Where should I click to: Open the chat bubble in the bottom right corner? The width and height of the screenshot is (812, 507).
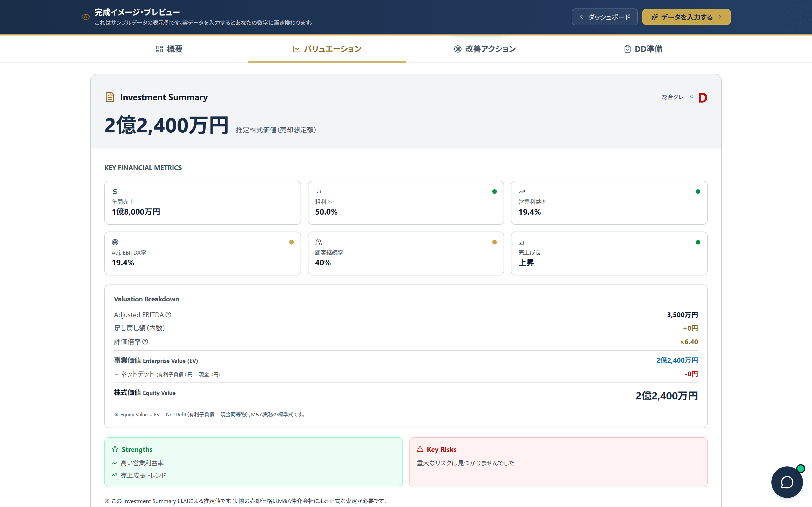[787, 482]
